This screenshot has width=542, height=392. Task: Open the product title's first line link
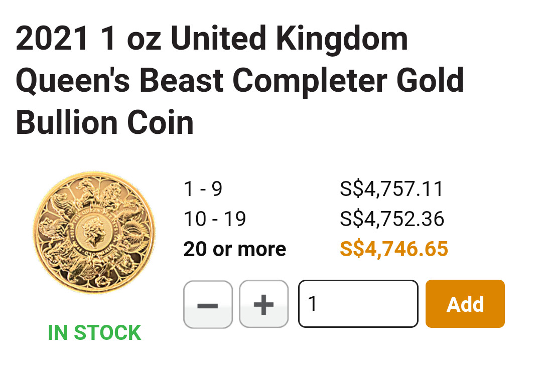211,40
